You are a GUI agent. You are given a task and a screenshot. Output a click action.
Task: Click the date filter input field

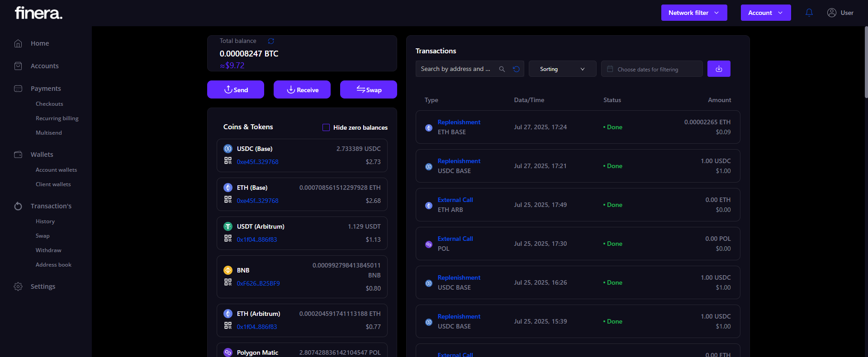[651, 69]
